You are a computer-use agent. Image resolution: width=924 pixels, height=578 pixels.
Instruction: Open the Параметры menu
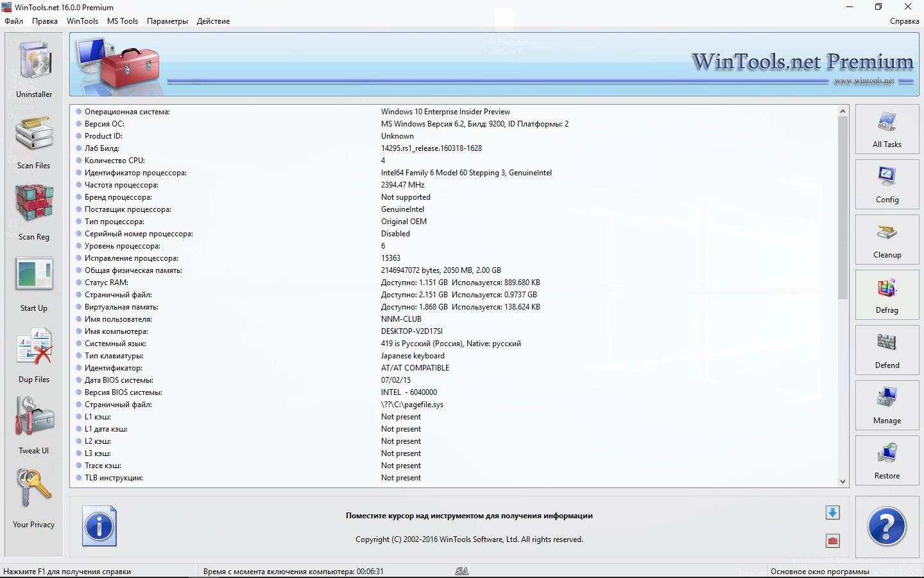pyautogui.click(x=167, y=21)
